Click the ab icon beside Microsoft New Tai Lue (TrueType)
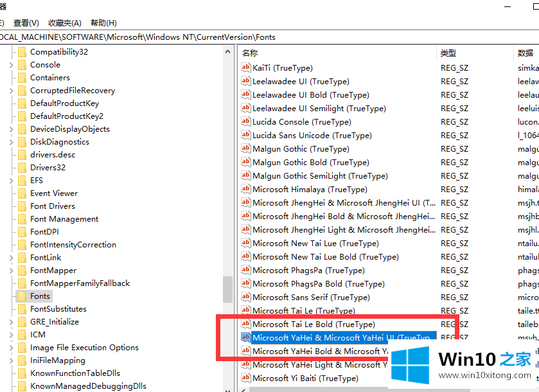The width and height of the screenshot is (539, 392). pos(245,243)
